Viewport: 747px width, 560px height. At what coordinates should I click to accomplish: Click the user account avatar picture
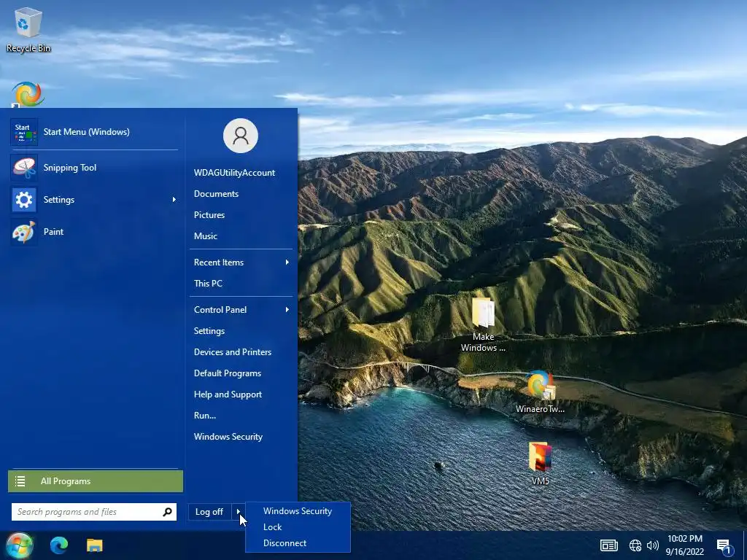241,136
